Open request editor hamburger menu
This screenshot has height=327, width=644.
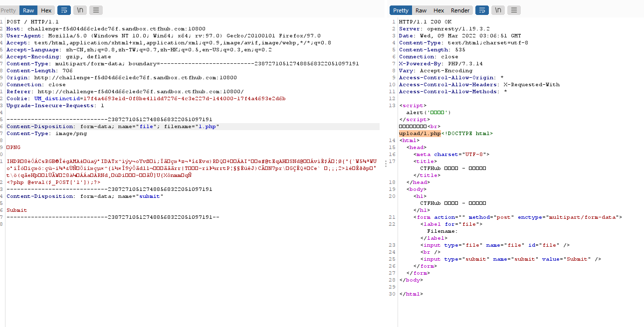coord(96,10)
